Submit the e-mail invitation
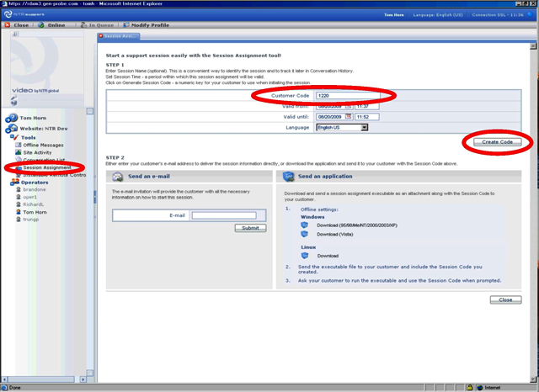Viewport: 539px width, 392px height. point(250,228)
